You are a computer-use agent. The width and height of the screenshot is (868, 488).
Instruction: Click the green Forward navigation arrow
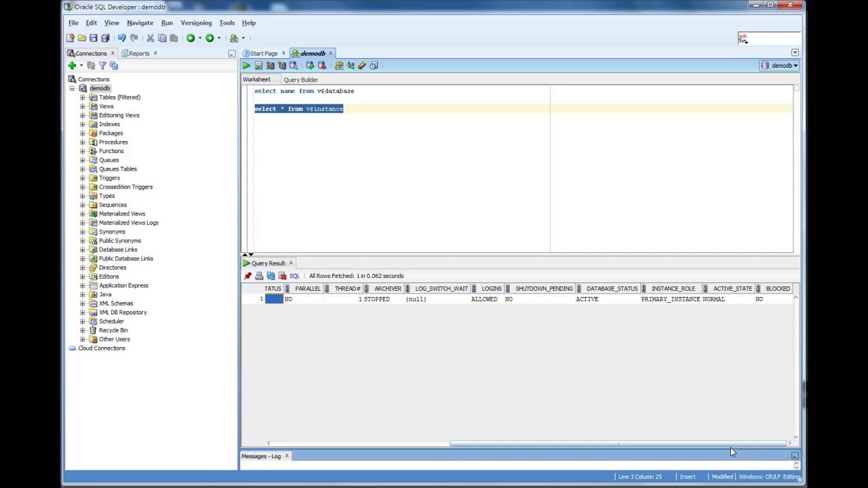[210, 38]
